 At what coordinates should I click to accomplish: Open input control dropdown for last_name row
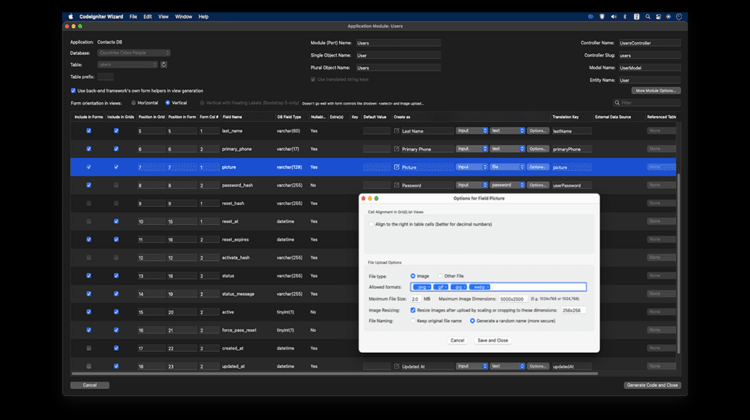point(472,131)
